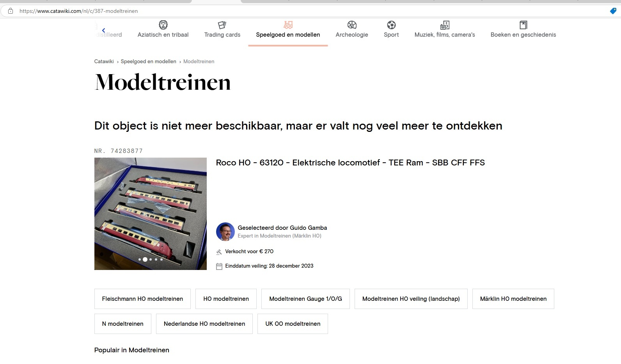Open the Aziatisch en tribaal category tab
The width and height of the screenshot is (621, 364).
pos(163,31)
